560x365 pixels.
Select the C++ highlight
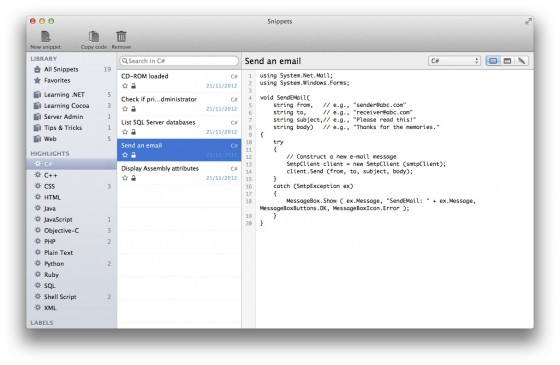click(72, 175)
